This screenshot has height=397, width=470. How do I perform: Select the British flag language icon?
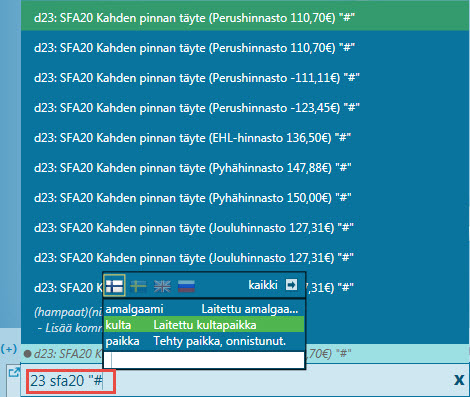click(x=162, y=286)
